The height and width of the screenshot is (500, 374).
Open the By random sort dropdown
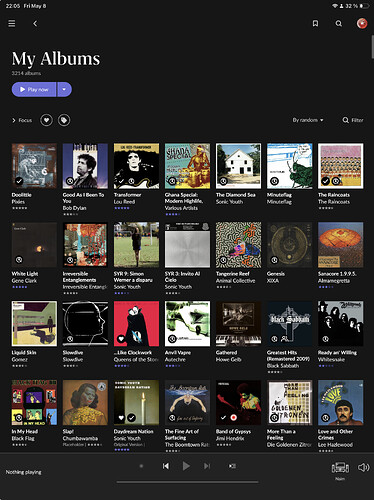pyautogui.click(x=308, y=120)
